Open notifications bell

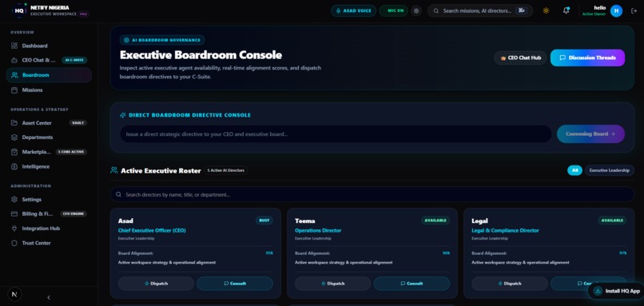tap(566, 10)
